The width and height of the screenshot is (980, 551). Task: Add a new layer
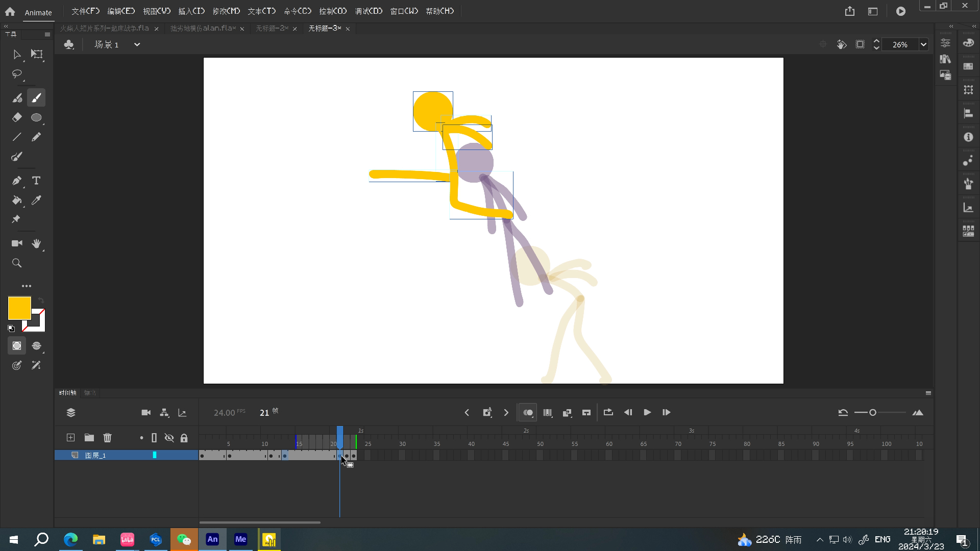coord(70,438)
